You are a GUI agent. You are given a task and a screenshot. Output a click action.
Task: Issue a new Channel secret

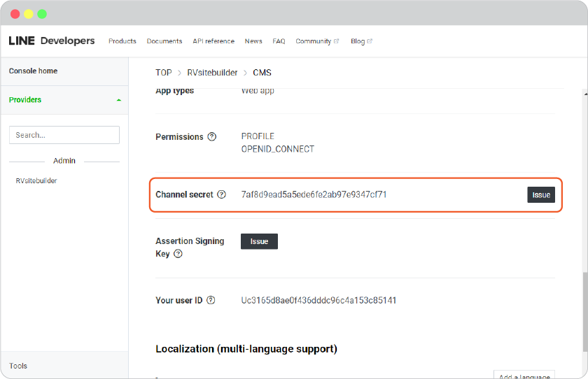click(541, 194)
